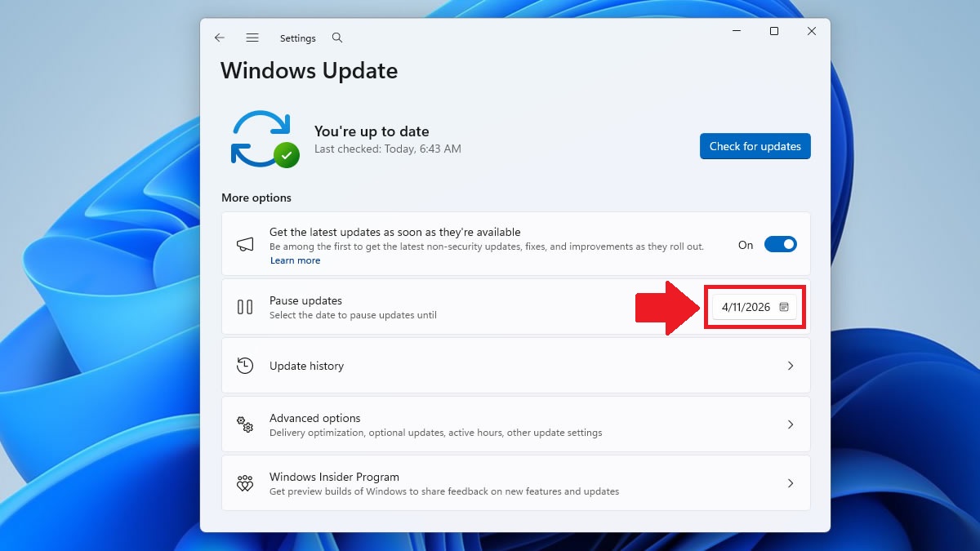
Task: Open the navigation hamburger menu
Action: (x=252, y=38)
